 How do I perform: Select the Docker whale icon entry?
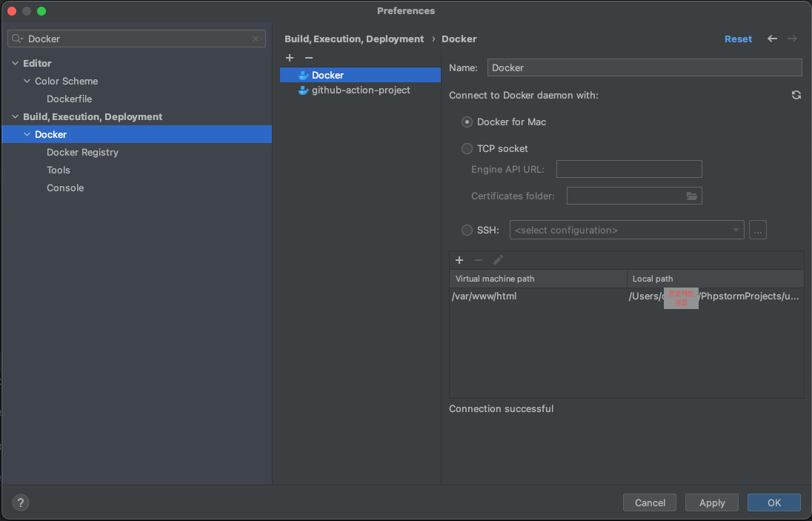tap(304, 76)
